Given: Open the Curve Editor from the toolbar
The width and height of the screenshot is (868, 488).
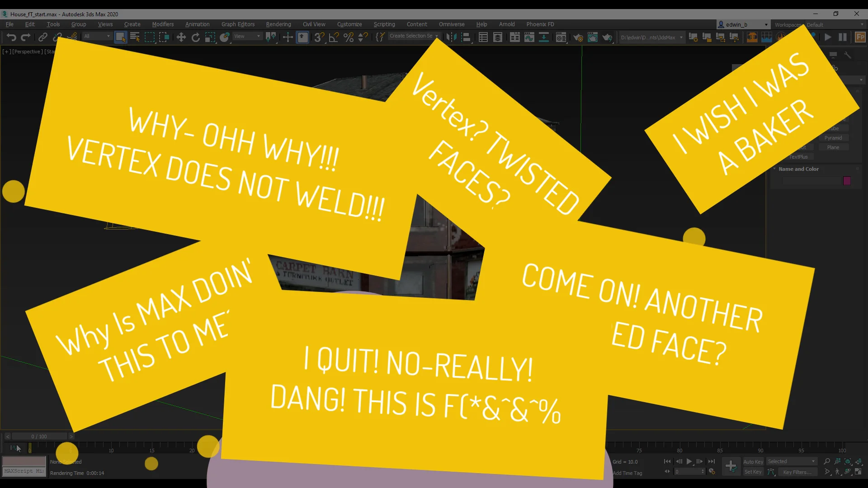Looking at the screenshot, I should (x=529, y=37).
